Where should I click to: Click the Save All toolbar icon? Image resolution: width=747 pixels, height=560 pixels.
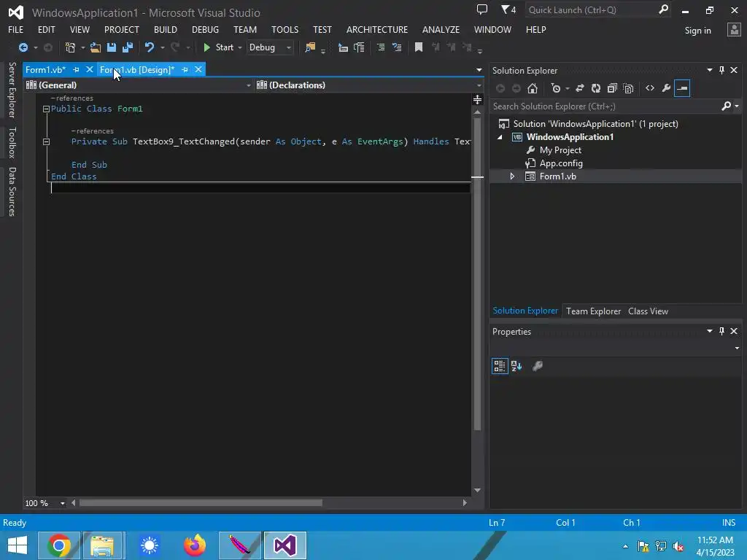coord(128,47)
